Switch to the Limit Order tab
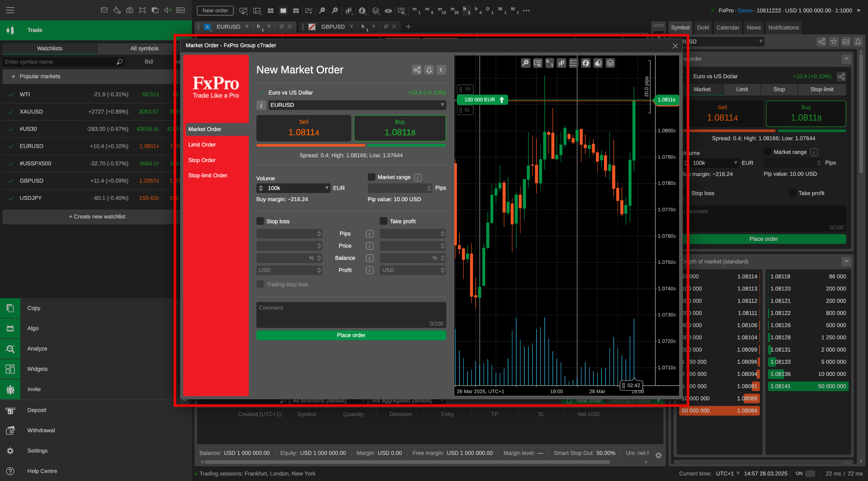The width and height of the screenshot is (868, 481). [x=202, y=145]
